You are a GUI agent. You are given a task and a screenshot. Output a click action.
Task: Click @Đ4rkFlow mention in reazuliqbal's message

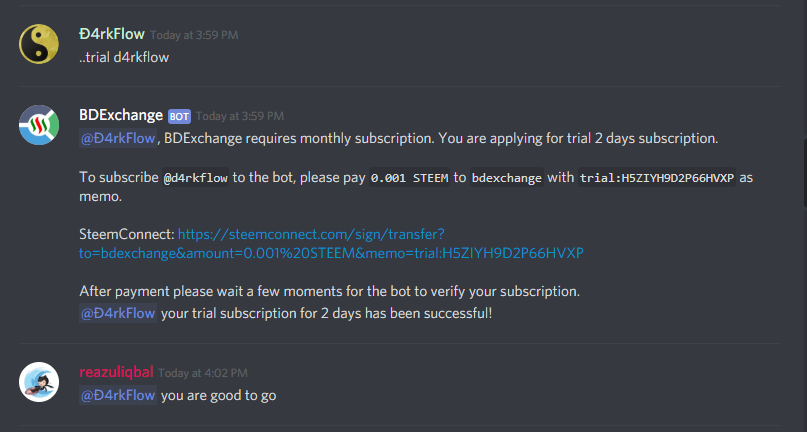pyautogui.click(x=118, y=395)
